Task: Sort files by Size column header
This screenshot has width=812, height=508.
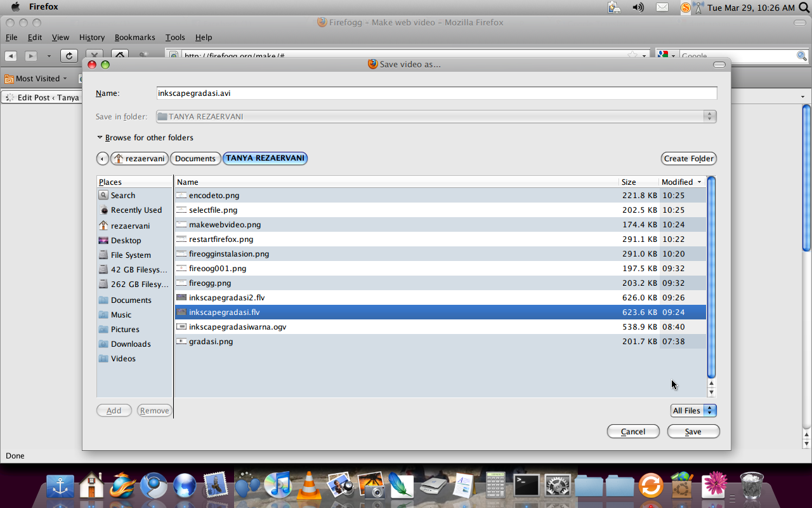Action: tap(639, 182)
